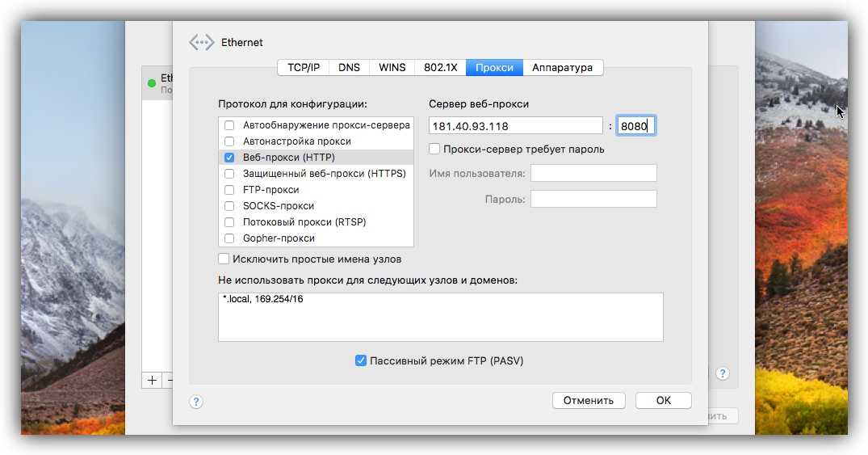This screenshot has height=455, width=868.
Task: Enable SOCKS-прокси protocol checkbox
Action: [229, 206]
